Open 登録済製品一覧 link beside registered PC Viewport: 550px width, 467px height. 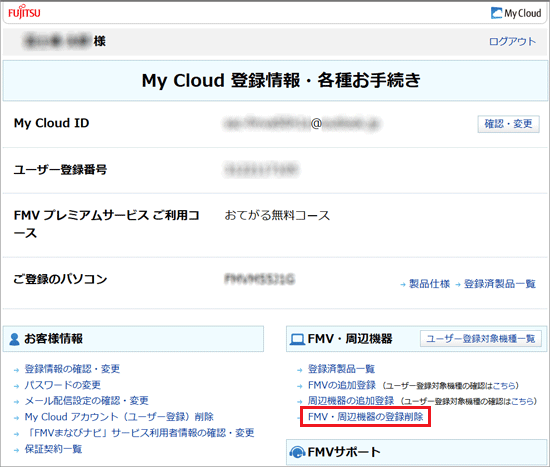499,284
